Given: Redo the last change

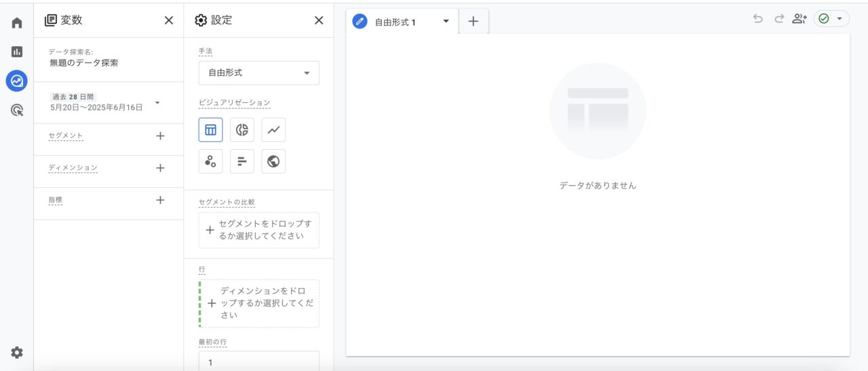Looking at the screenshot, I should click(778, 19).
